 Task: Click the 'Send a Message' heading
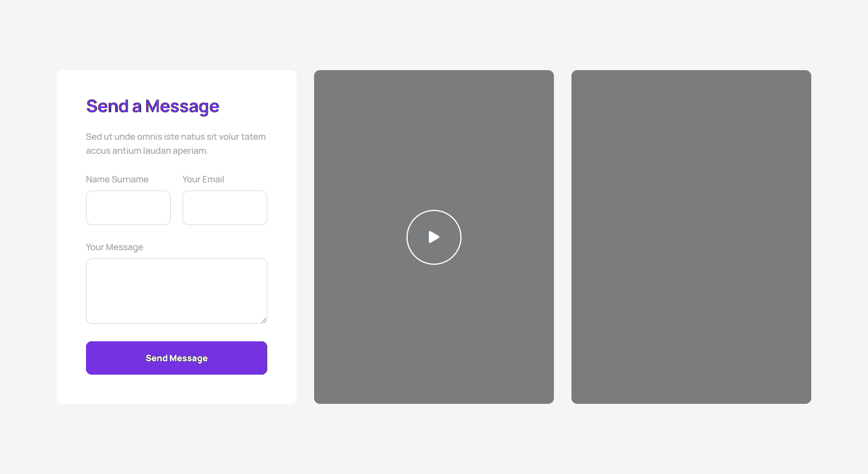pos(153,106)
